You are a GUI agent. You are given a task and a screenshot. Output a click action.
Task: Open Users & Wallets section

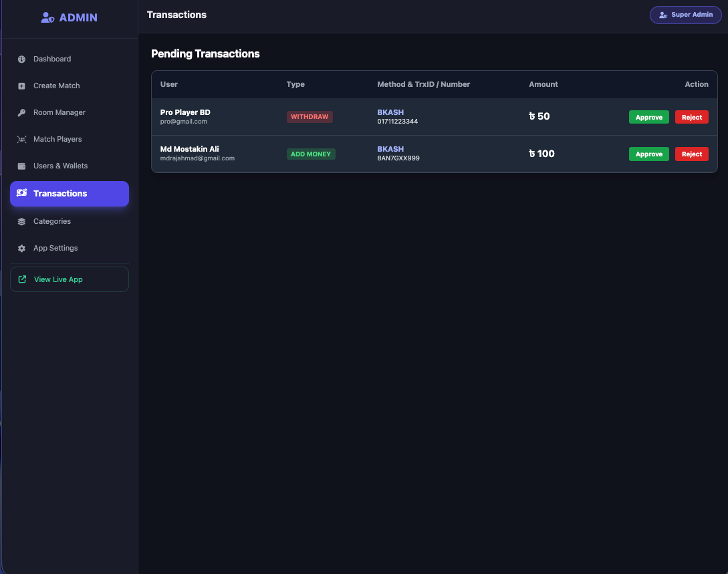pyautogui.click(x=70, y=166)
